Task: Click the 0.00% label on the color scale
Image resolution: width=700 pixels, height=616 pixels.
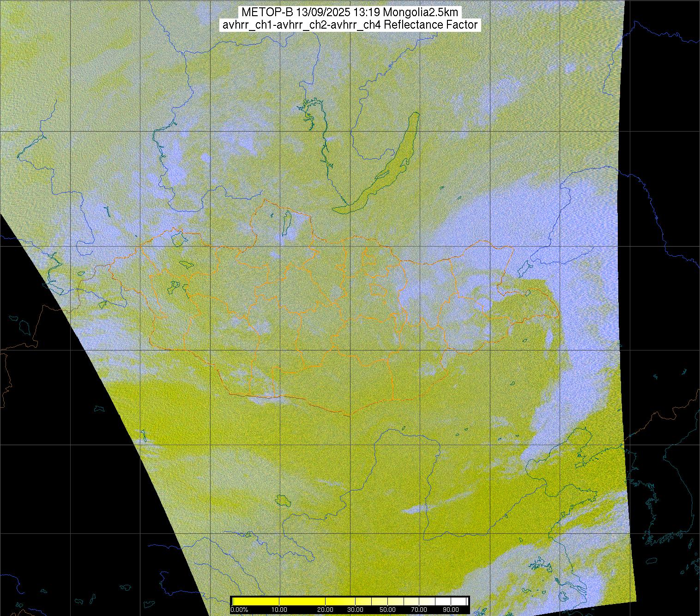Action: point(239,610)
